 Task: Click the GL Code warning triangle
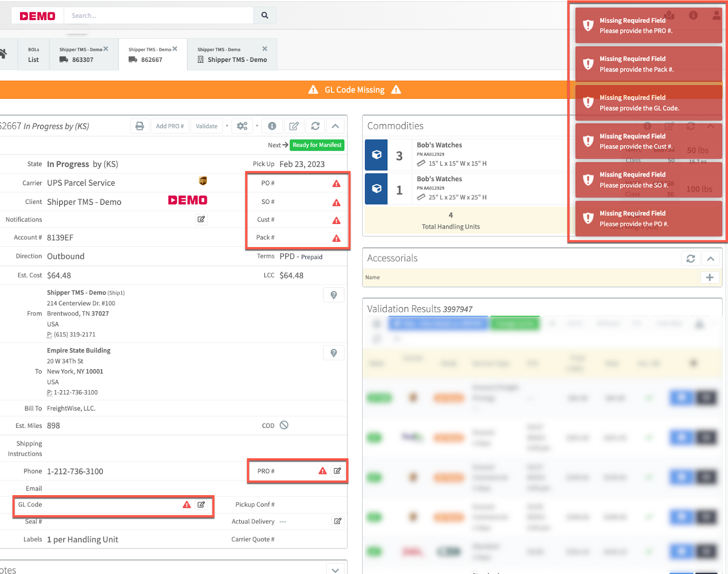pyautogui.click(x=187, y=504)
